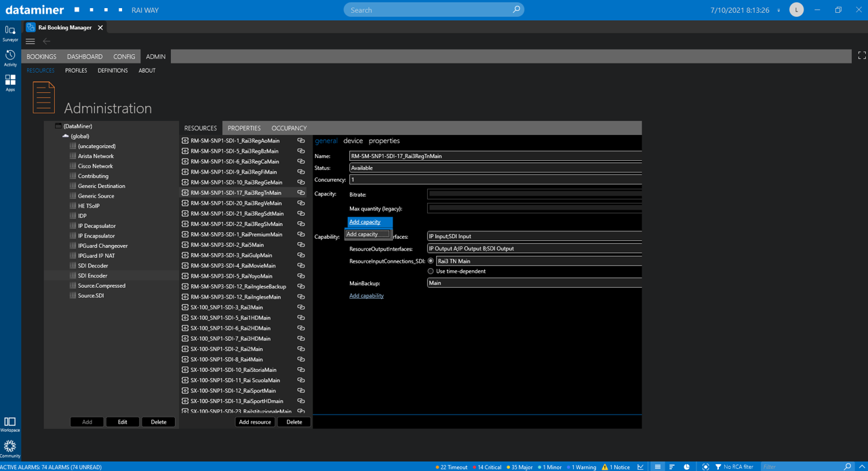Click the Concurrency input field
868x471 pixels.
point(495,180)
